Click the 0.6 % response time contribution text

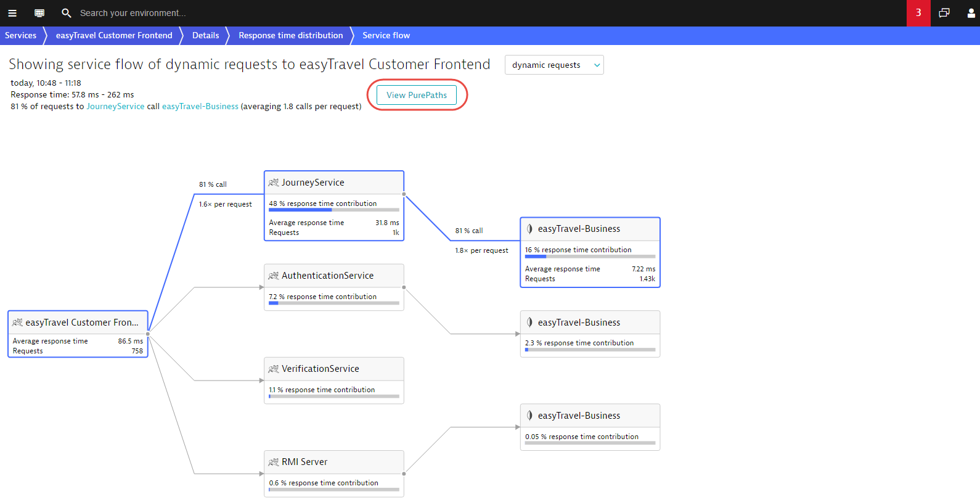[x=324, y=483]
